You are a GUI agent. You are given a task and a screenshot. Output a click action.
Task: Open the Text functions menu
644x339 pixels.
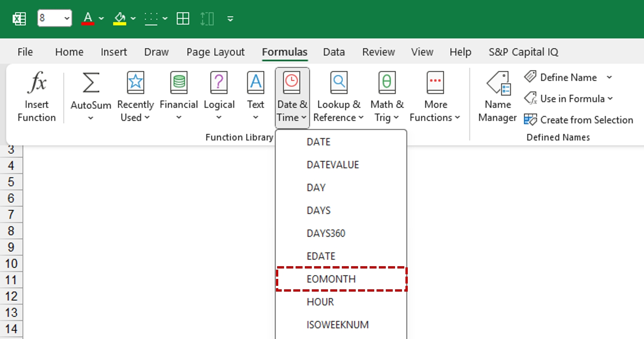coord(256,96)
